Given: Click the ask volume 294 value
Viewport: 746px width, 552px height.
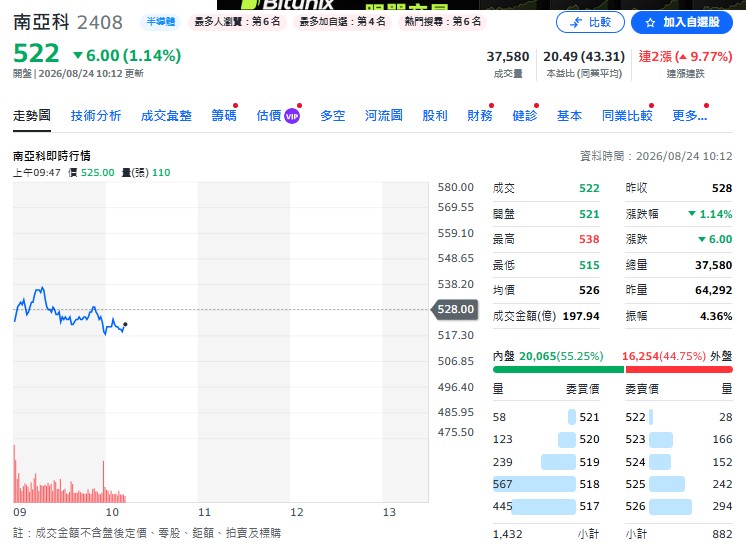Looking at the screenshot, I should [x=722, y=506].
